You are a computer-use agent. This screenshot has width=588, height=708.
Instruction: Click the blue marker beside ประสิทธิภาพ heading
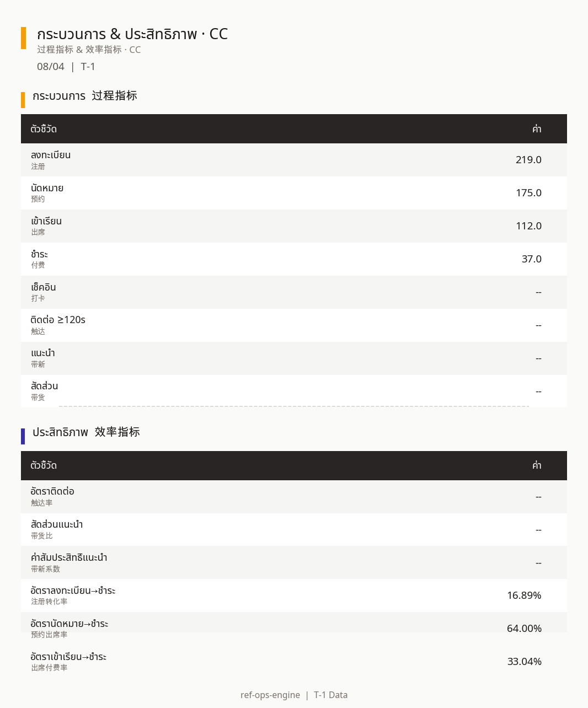pos(23,436)
